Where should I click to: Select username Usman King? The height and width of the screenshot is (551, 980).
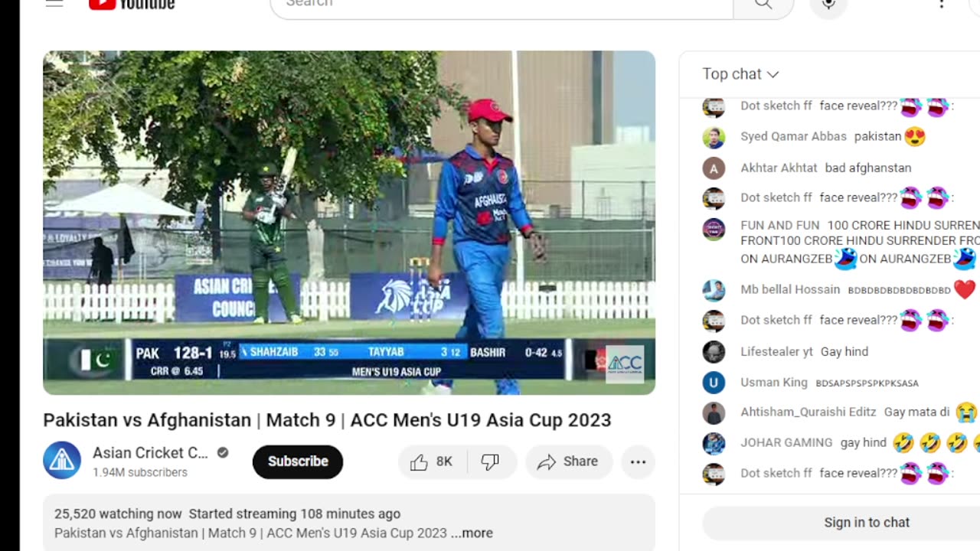pyautogui.click(x=774, y=383)
